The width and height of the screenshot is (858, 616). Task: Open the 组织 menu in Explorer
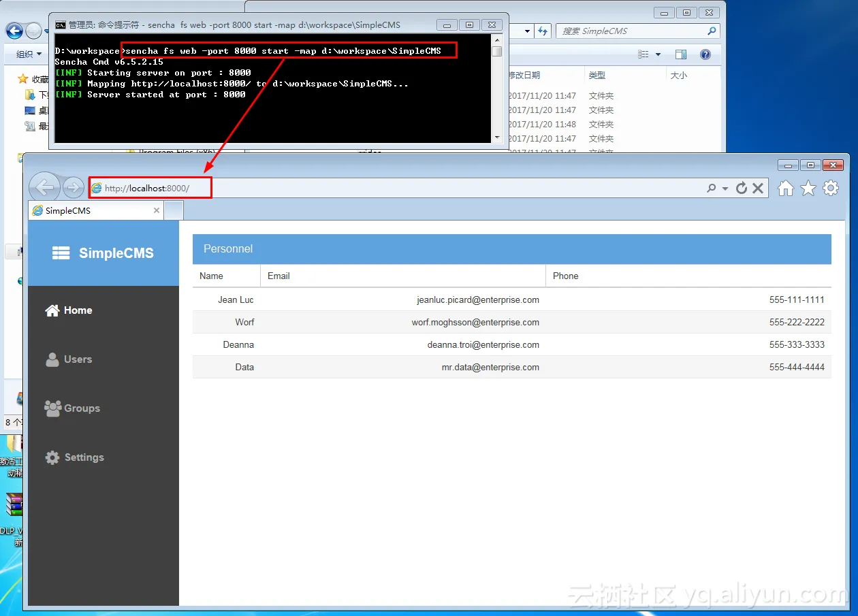point(29,54)
